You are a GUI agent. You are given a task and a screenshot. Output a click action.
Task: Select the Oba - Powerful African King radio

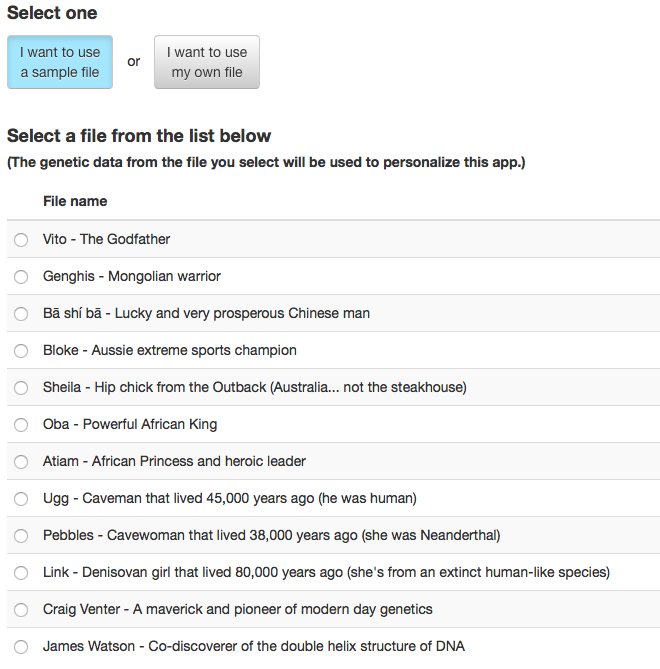pos(21,425)
